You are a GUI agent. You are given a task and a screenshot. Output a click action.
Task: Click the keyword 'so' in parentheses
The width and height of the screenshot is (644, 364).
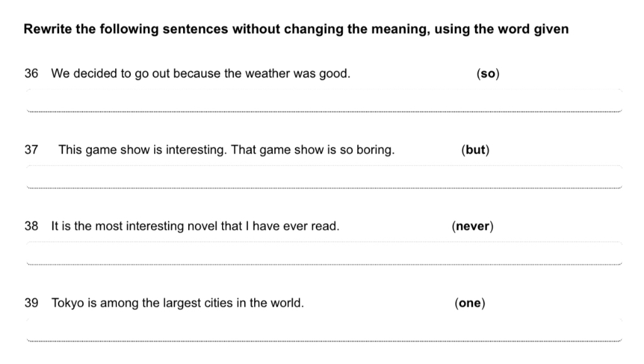pyautogui.click(x=488, y=74)
